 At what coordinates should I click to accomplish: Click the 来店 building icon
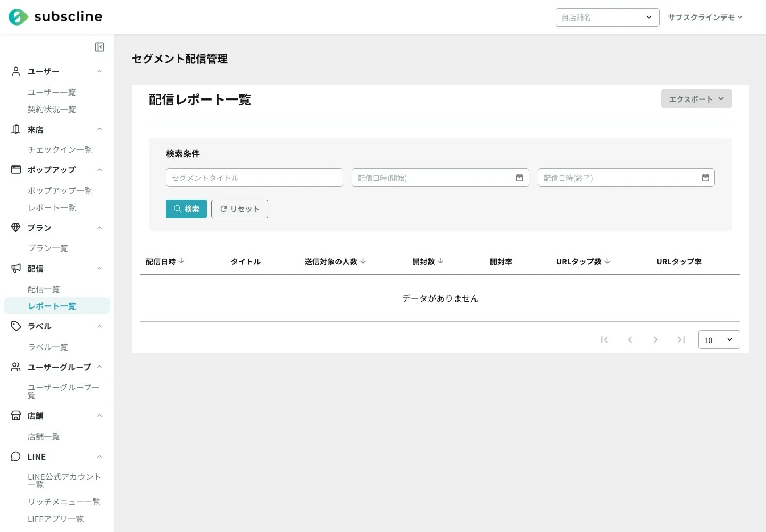pyautogui.click(x=16, y=129)
